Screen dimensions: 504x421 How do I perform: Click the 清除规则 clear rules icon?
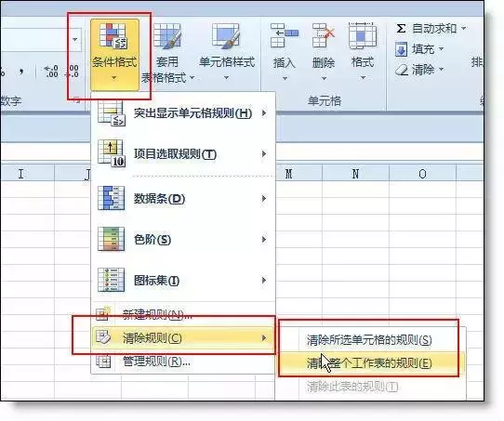(103, 337)
